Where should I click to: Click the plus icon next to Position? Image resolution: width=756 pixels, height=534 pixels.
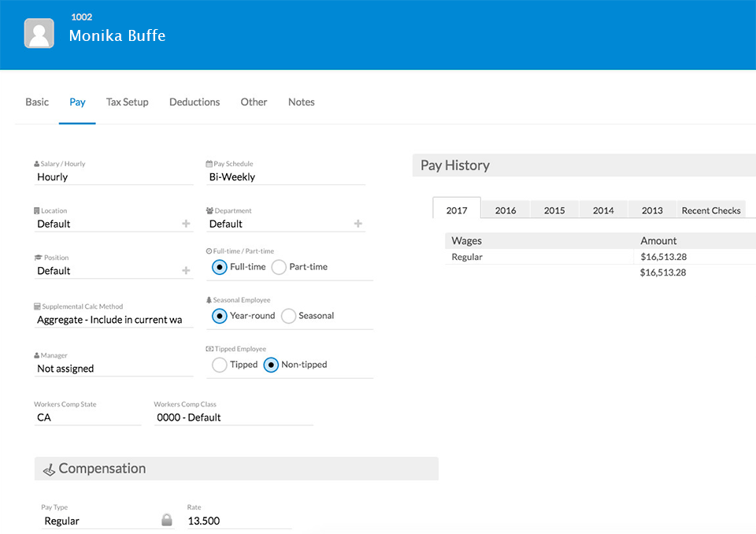pos(187,270)
